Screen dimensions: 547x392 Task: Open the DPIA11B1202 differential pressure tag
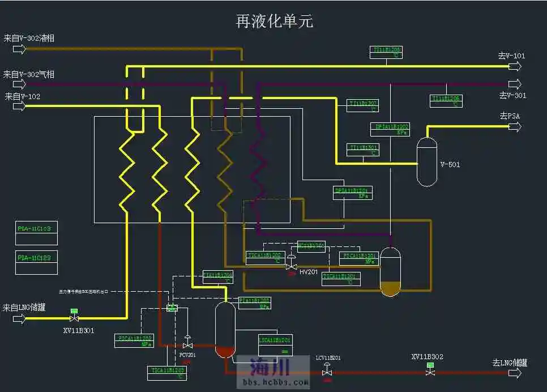coord(390,130)
